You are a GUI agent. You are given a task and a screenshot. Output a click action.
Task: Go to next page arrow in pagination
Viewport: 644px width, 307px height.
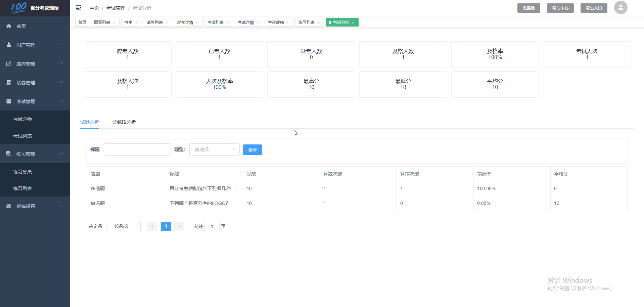click(179, 226)
